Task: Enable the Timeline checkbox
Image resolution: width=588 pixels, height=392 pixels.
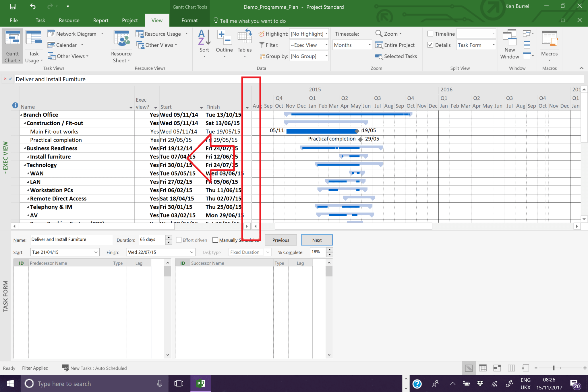Action: click(x=430, y=33)
